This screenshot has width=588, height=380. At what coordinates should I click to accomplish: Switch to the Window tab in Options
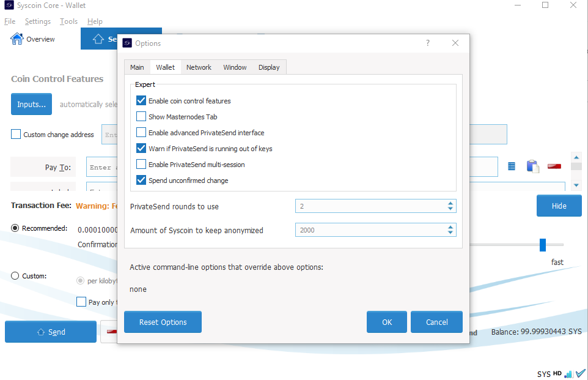tap(235, 67)
